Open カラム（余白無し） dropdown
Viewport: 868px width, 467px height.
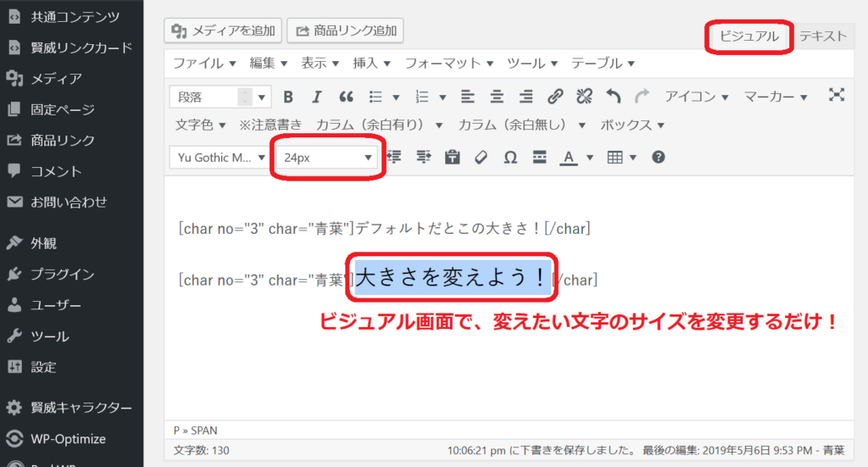[521, 125]
